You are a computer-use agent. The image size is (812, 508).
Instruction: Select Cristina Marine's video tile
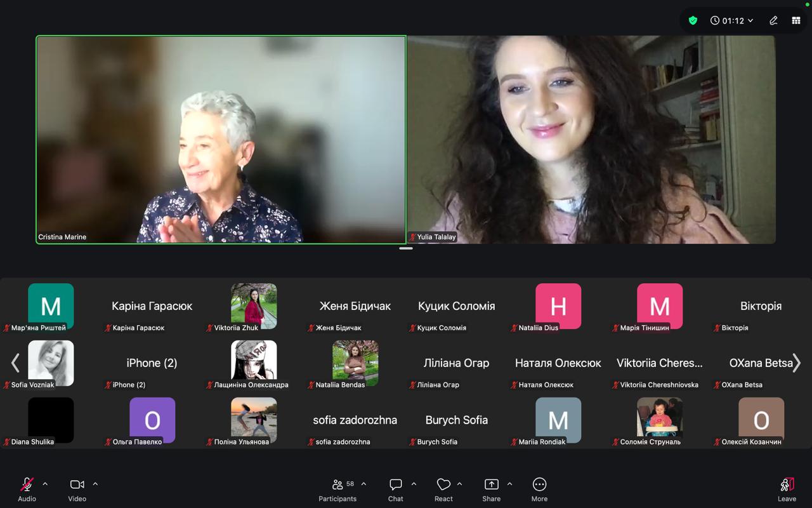point(221,140)
